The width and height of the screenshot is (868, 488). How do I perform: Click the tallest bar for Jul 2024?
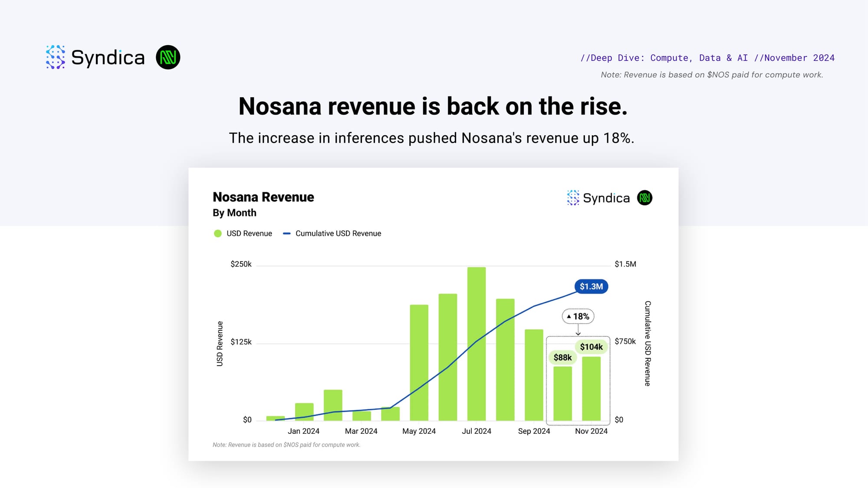tap(477, 344)
